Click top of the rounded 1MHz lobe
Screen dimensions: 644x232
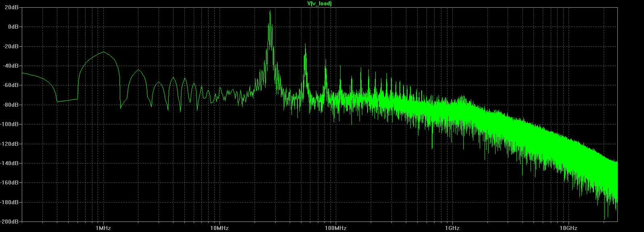click(104, 52)
